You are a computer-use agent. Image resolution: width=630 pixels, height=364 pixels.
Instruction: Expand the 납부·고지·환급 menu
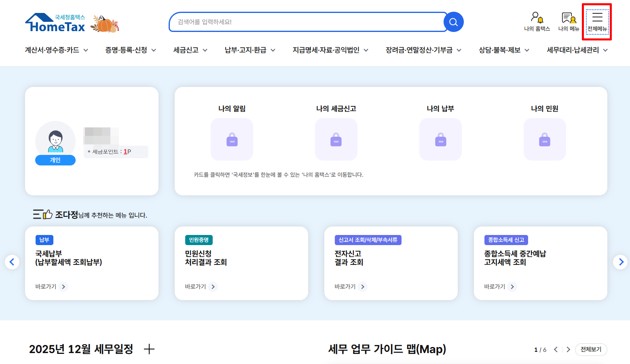click(250, 50)
